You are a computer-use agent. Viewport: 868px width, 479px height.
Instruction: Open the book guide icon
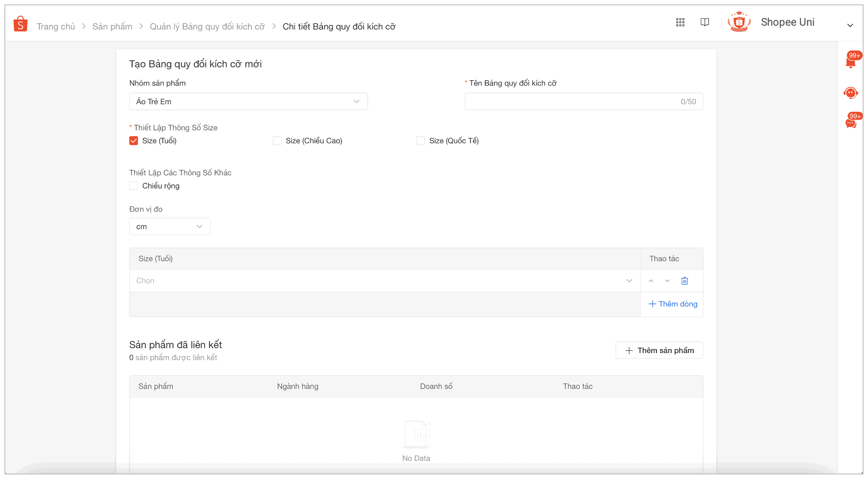pyautogui.click(x=704, y=22)
